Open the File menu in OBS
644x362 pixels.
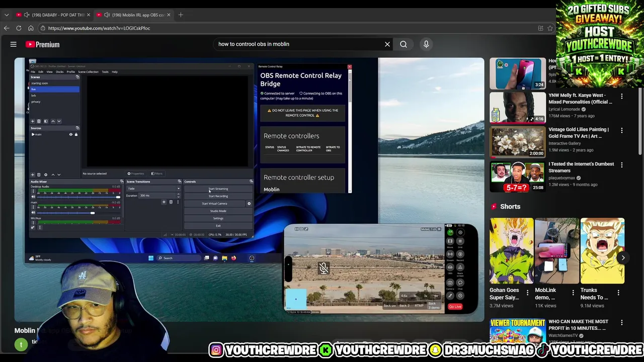[33, 72]
